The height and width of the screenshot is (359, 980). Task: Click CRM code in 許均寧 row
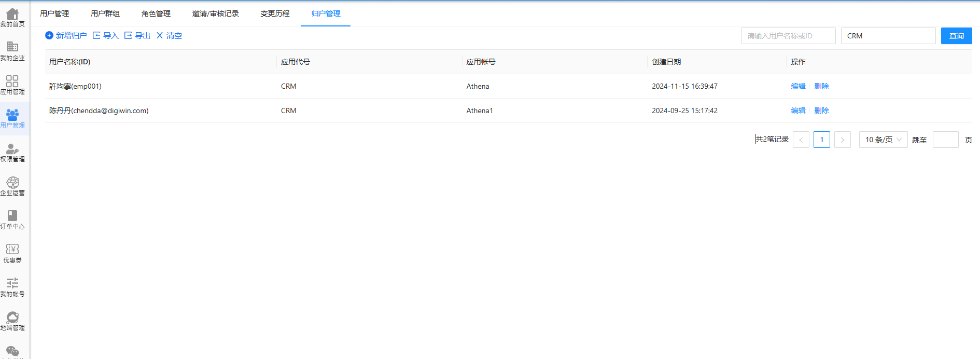289,86
